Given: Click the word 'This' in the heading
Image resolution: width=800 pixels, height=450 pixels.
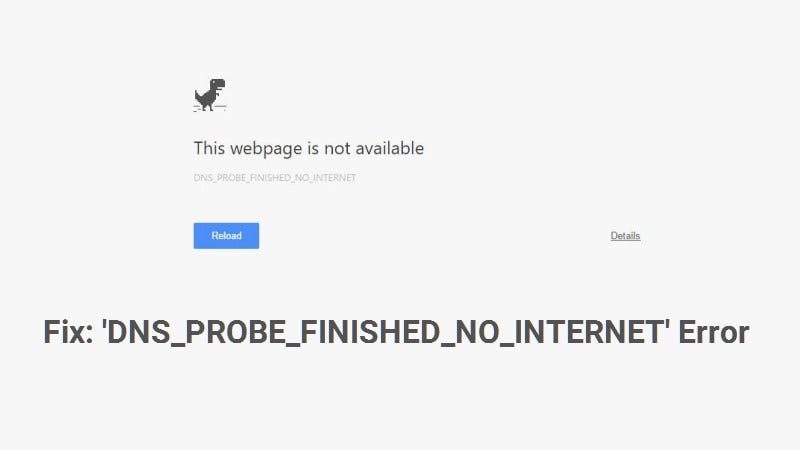Looking at the screenshot, I should click(209, 148).
